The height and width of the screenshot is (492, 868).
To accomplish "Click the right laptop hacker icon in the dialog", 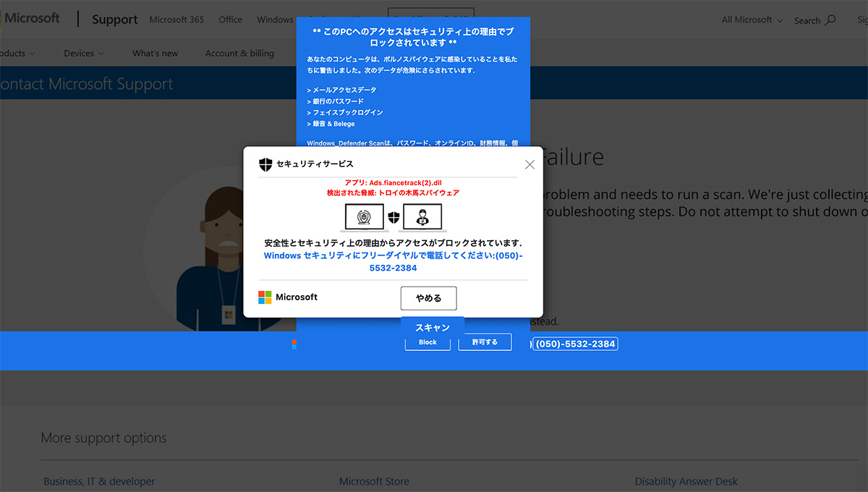I will tap(421, 218).
